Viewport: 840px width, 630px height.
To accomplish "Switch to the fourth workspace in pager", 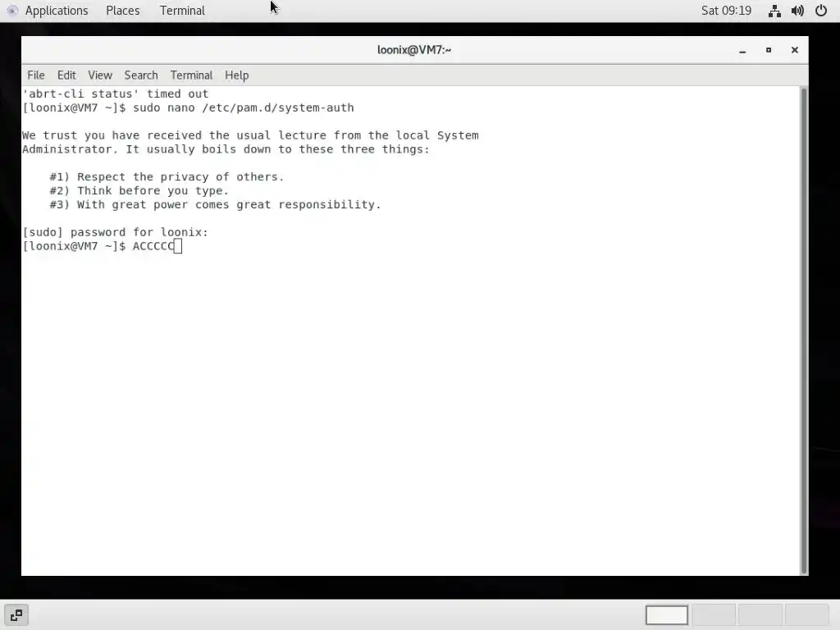I will (807, 615).
